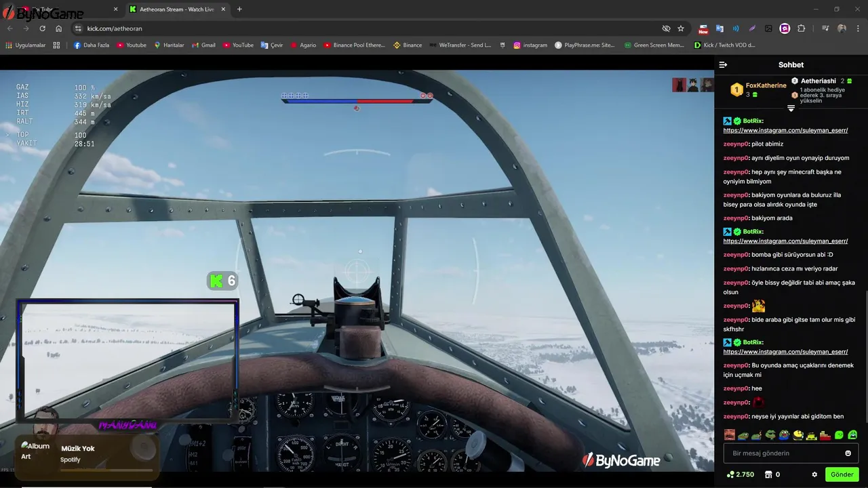Reload the page
The image size is (868, 488).
(x=42, y=28)
